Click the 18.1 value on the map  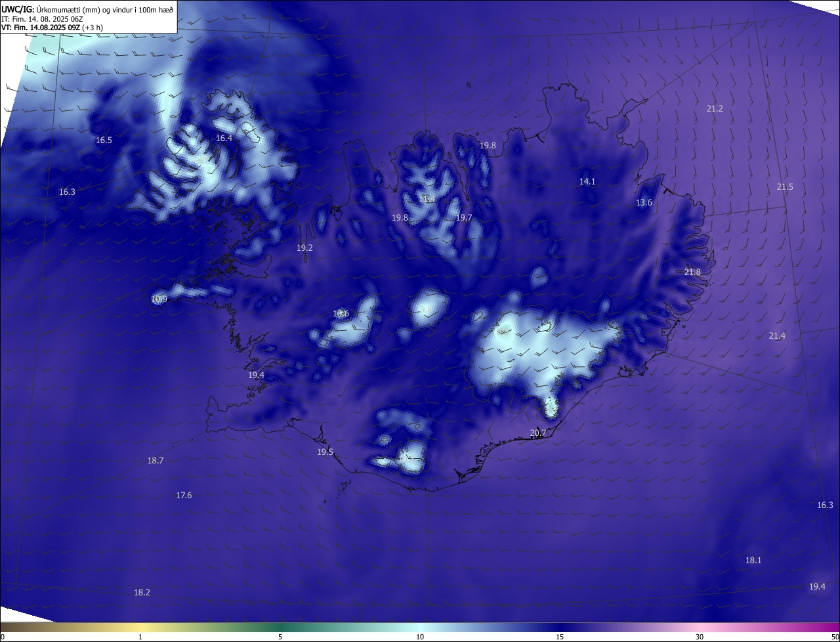pos(753,561)
